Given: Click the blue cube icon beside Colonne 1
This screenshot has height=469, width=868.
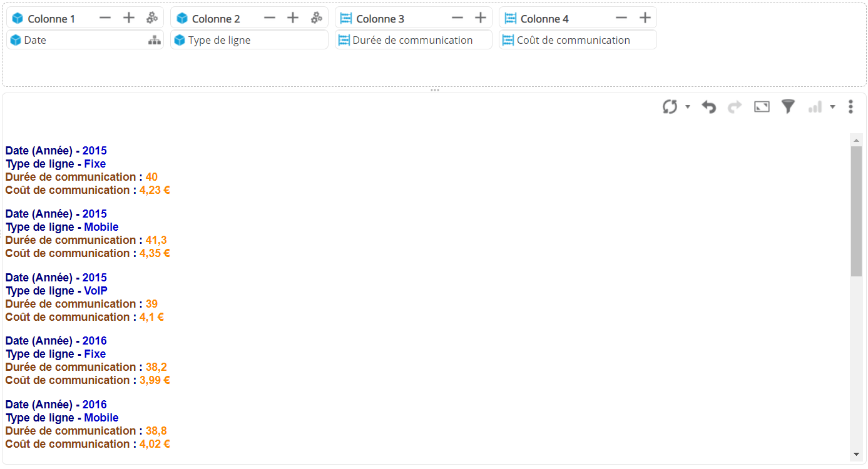Looking at the screenshot, I should click(x=18, y=19).
